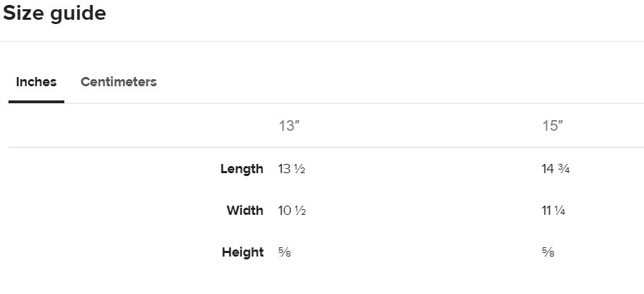
Task: Select the length for the 15″ size
Action: [555, 169]
